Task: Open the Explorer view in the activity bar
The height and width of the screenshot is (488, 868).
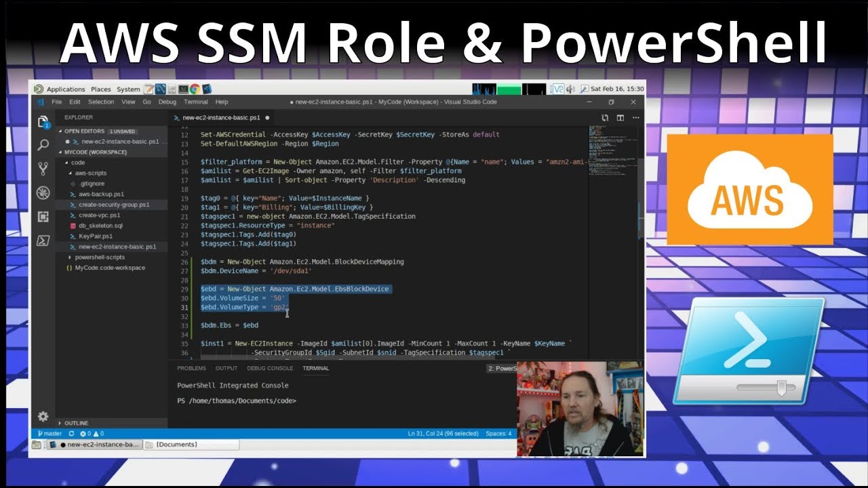Action: coord(43,122)
